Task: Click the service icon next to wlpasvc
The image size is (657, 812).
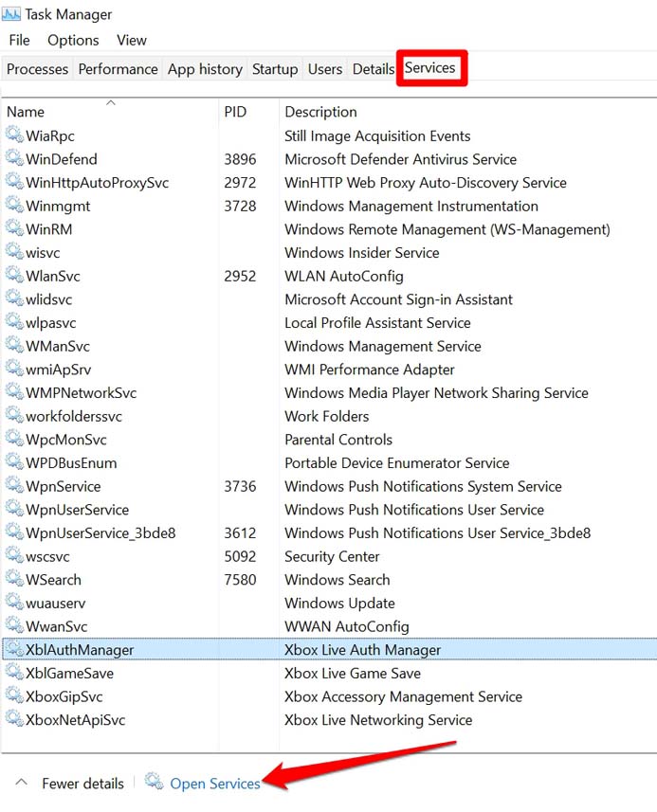Action: (x=14, y=321)
